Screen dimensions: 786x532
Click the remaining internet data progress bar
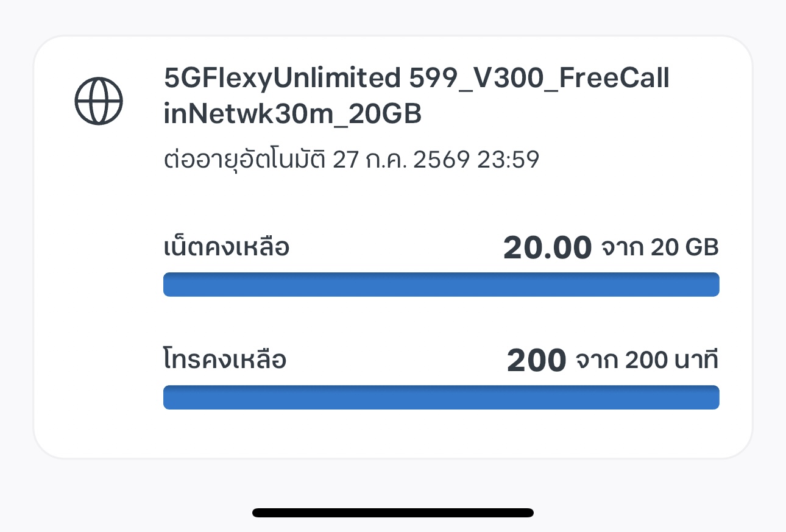441,285
